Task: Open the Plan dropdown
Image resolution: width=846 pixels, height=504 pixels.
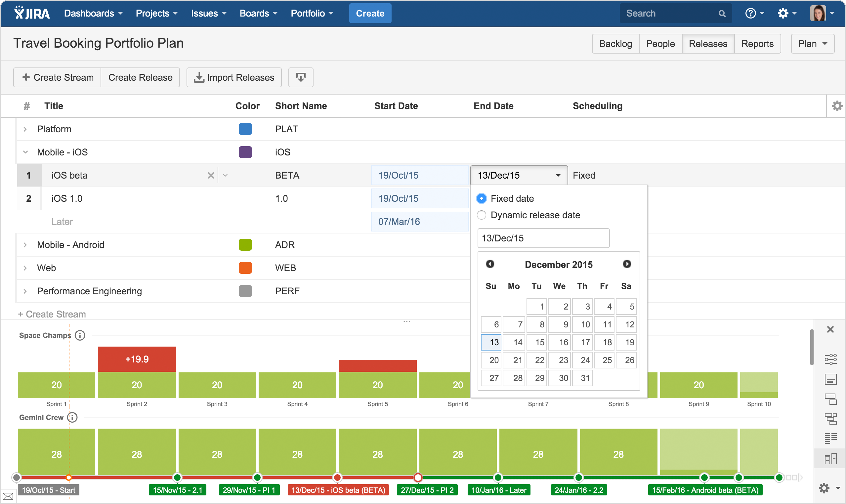Action: pos(812,44)
